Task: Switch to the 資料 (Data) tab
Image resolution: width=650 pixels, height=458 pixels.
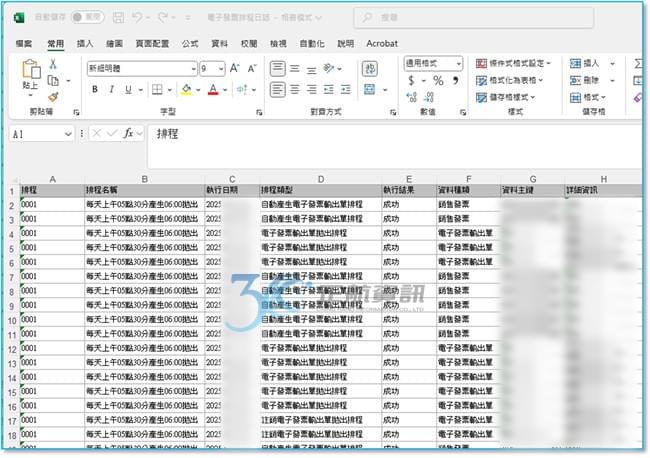Action: 219,44
